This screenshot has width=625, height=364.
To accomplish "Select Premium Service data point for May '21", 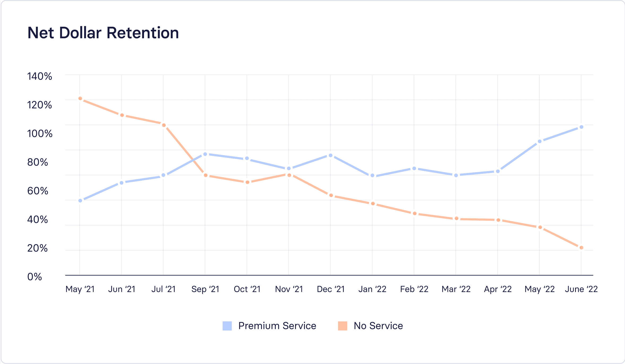I will coord(80,201).
